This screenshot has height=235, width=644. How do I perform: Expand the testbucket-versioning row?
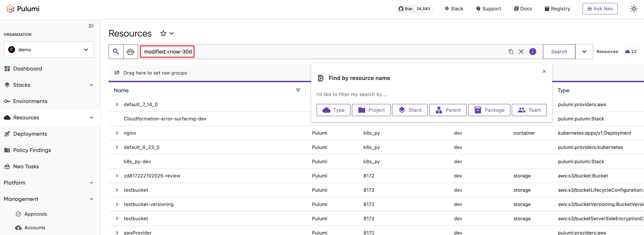[117, 204]
